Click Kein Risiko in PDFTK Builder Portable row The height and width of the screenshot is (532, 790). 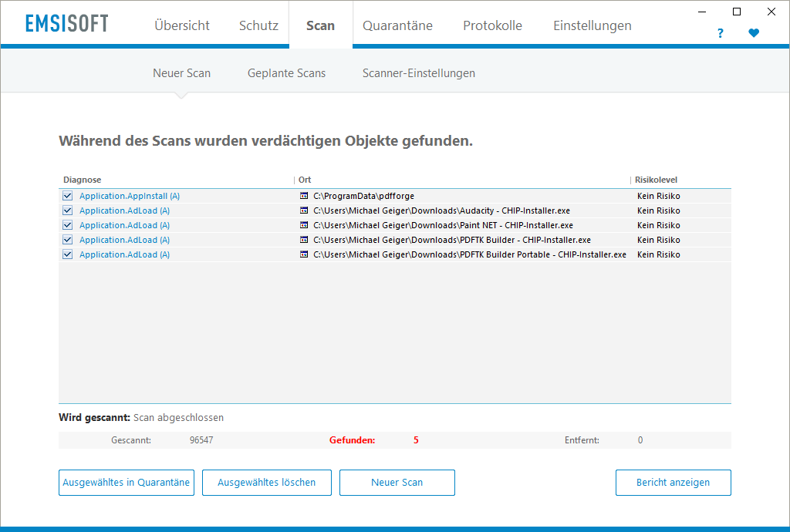click(x=659, y=254)
